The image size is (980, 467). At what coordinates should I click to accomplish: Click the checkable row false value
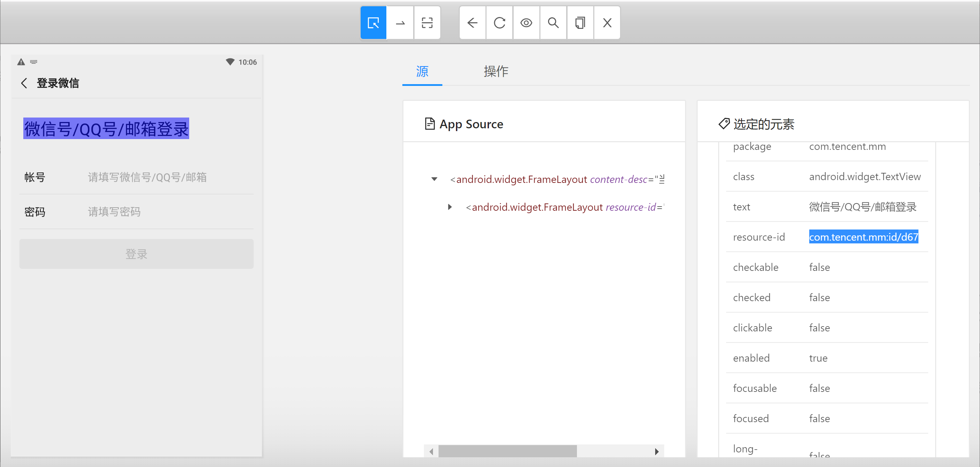(x=819, y=267)
